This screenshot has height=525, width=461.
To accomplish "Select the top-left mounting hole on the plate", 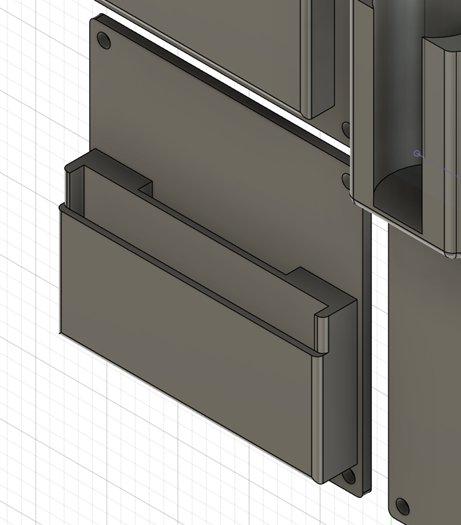I will (103, 41).
